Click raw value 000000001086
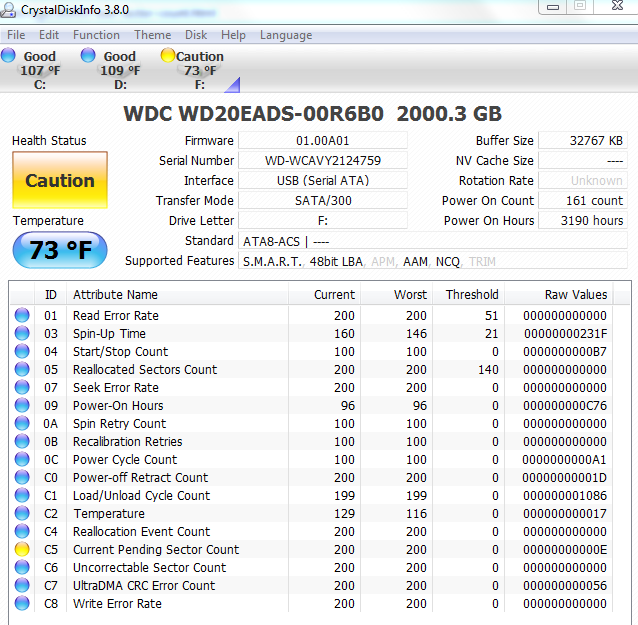Image resolution: width=638 pixels, height=625 pixels. coord(565,496)
